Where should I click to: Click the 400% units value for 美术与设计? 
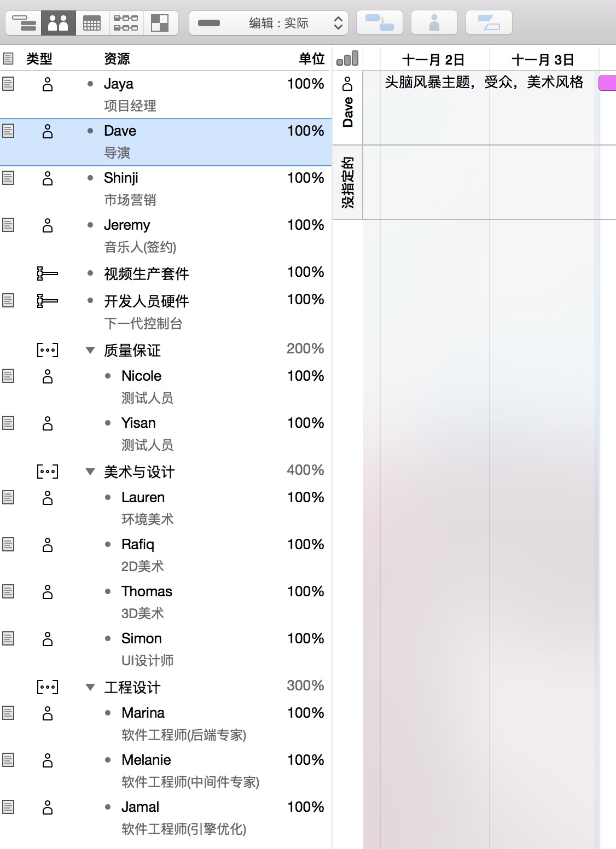(x=305, y=470)
